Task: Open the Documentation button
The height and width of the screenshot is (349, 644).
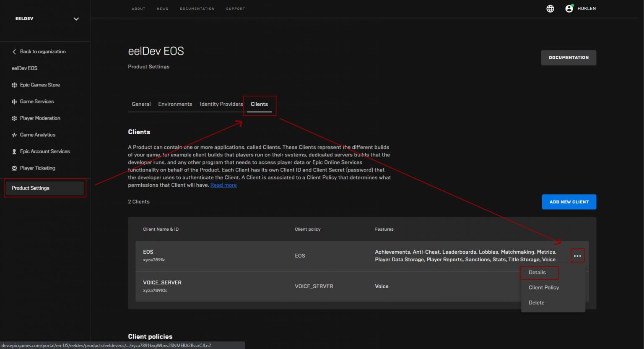Action: 569,58
